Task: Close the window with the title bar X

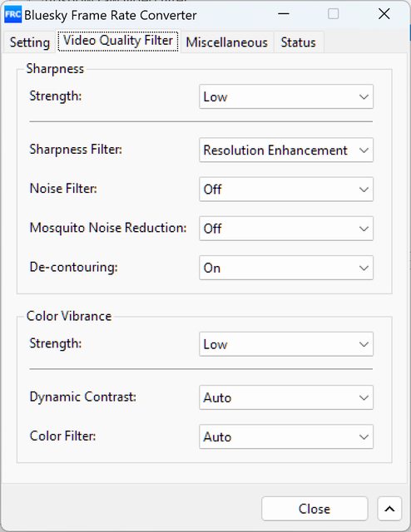Action: (384, 14)
